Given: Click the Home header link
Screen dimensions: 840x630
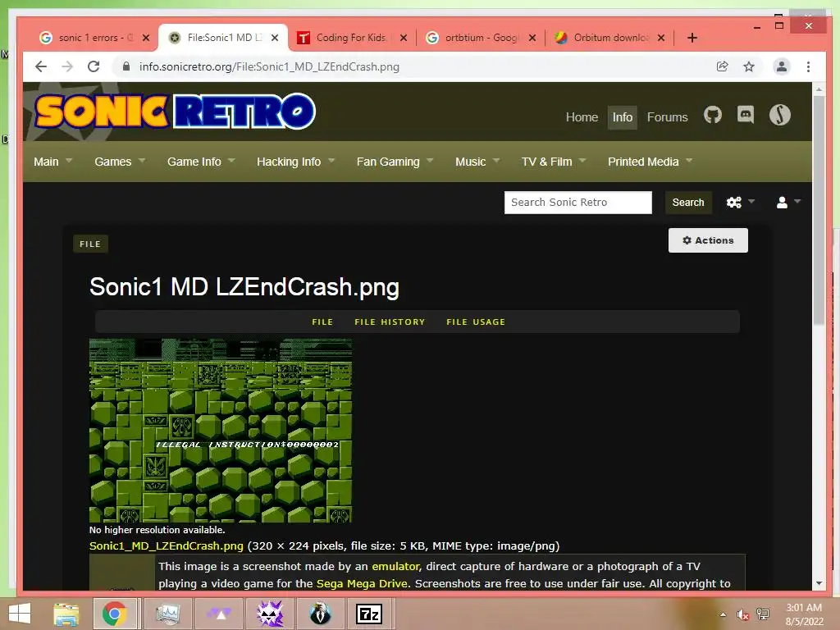Looking at the screenshot, I should click(582, 117).
